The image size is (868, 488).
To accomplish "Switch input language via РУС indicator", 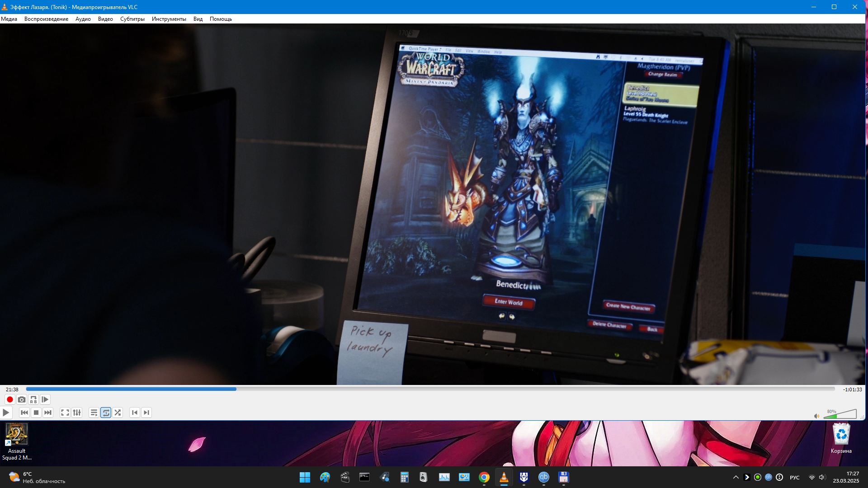I will pyautogui.click(x=794, y=477).
